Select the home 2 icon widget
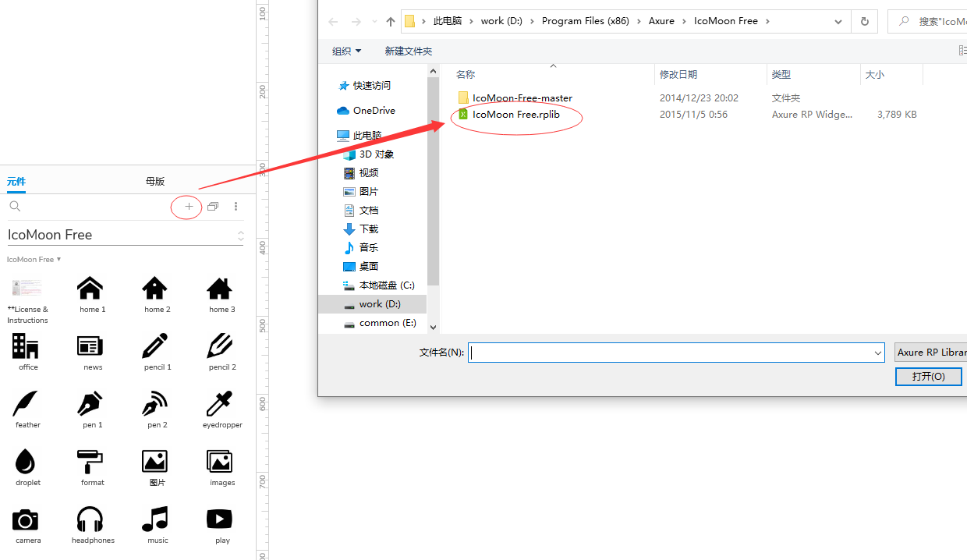 tap(155, 289)
